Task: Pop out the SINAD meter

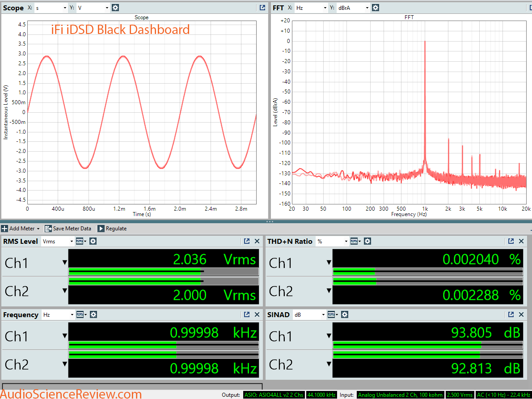Action: tap(511, 314)
